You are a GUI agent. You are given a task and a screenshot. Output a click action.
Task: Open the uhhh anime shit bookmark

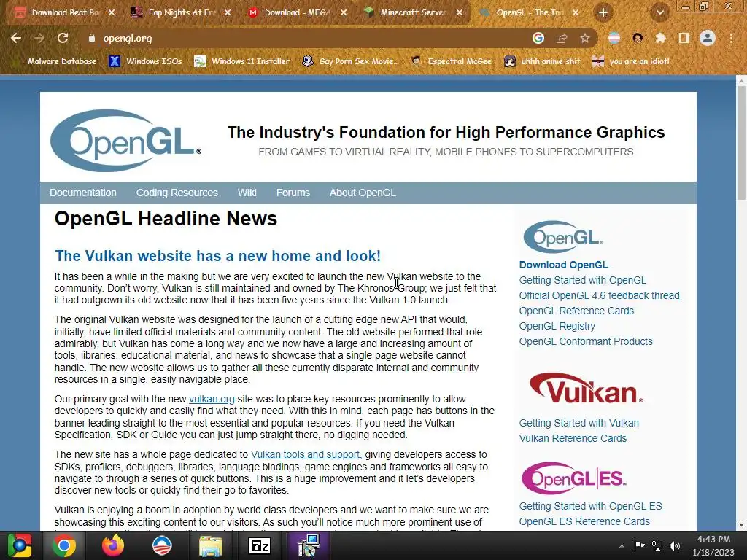pos(542,61)
